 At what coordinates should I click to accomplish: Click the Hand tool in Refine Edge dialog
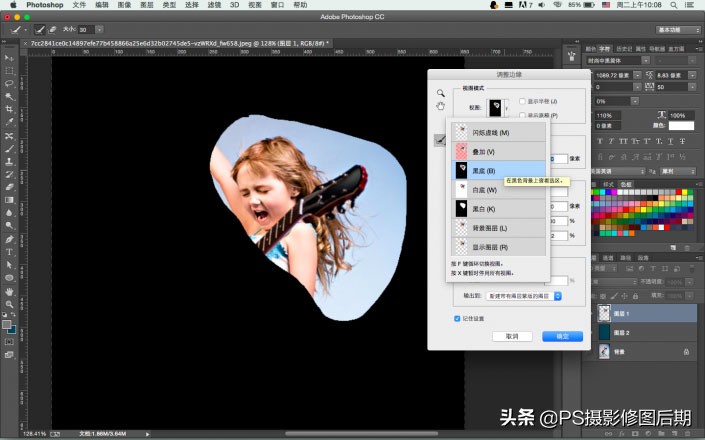click(x=439, y=106)
